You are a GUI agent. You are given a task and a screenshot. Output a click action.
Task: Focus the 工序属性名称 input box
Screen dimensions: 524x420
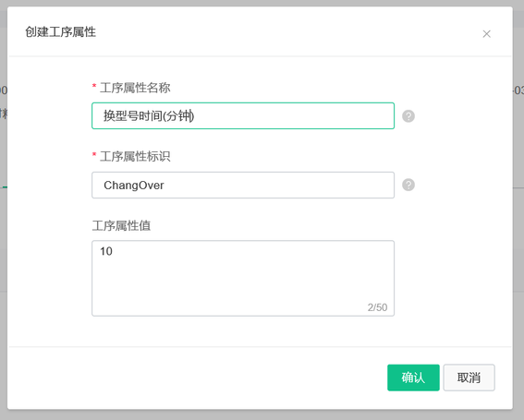pyautogui.click(x=243, y=116)
